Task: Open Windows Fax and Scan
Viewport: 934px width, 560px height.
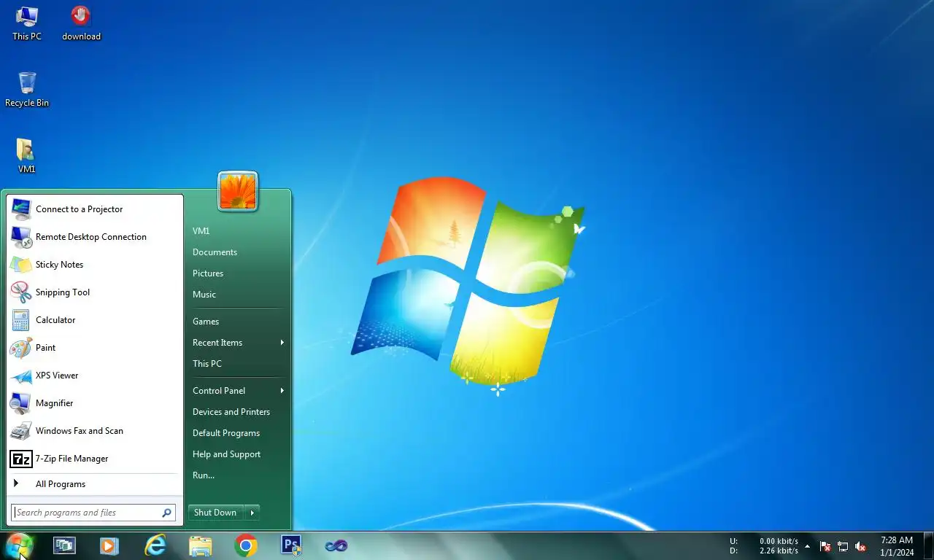Action: [94, 431]
